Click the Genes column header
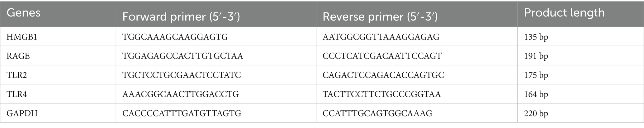Screen dimensions: 644x128 click(24, 13)
